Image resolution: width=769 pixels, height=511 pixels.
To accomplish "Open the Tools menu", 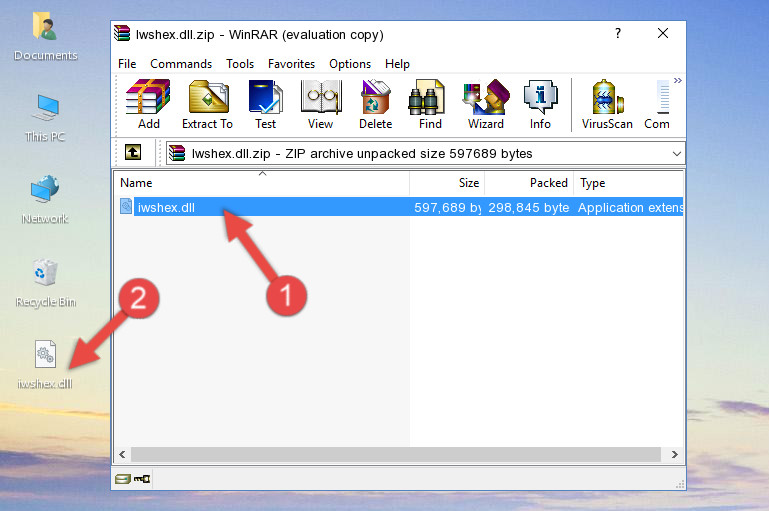I will pyautogui.click(x=240, y=64).
